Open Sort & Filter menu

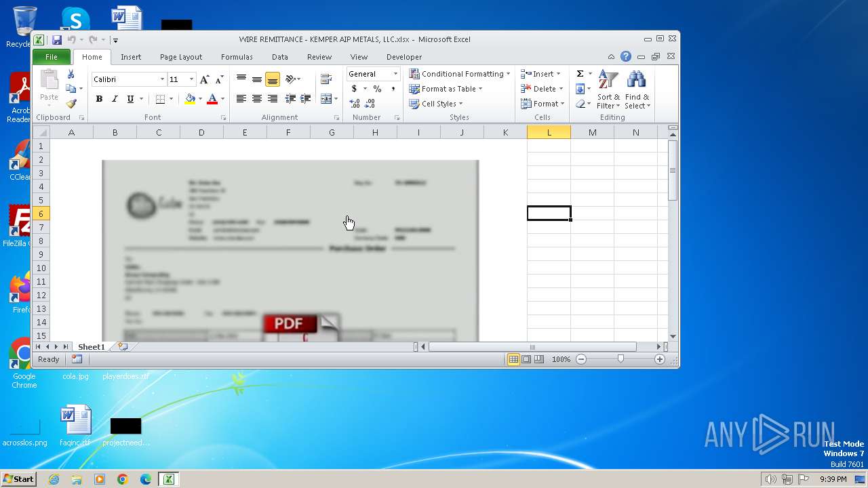608,89
